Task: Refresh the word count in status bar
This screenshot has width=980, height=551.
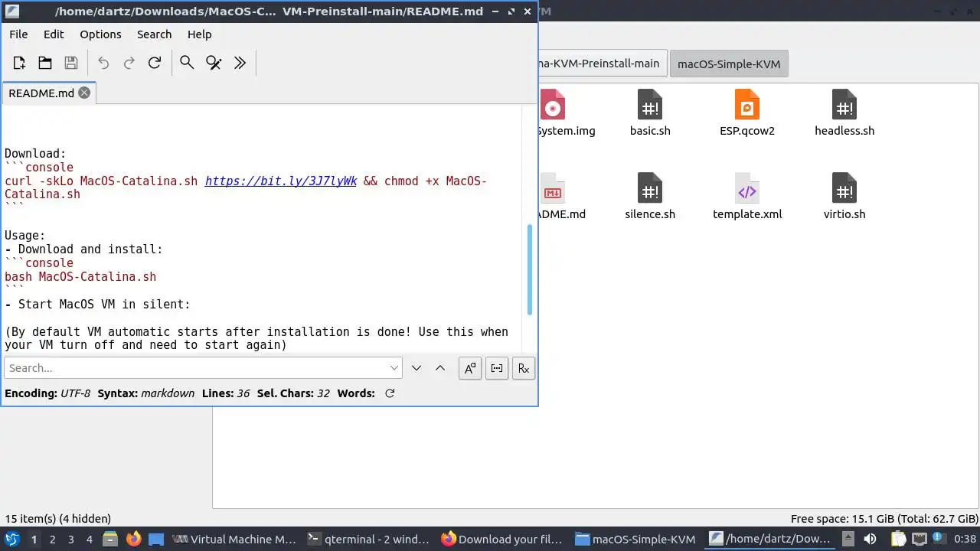Action: tap(390, 393)
